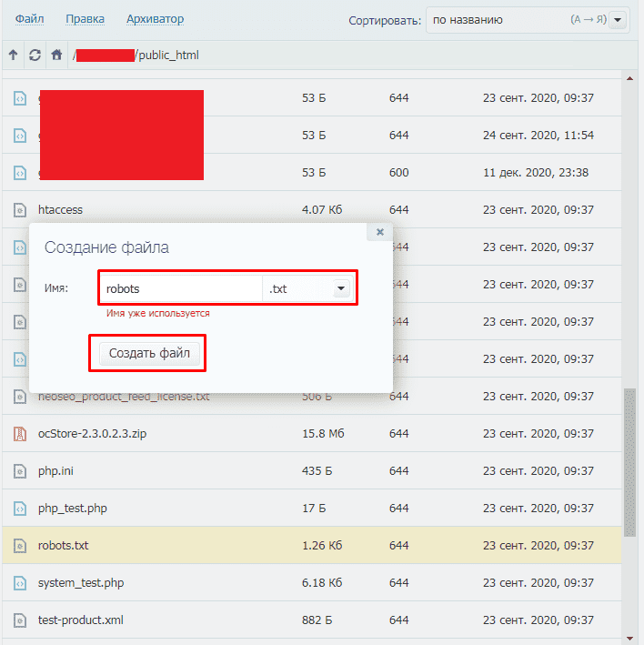
Task: Open ocStore-2.3.0.2.3.zip file
Action: [x=92, y=434]
